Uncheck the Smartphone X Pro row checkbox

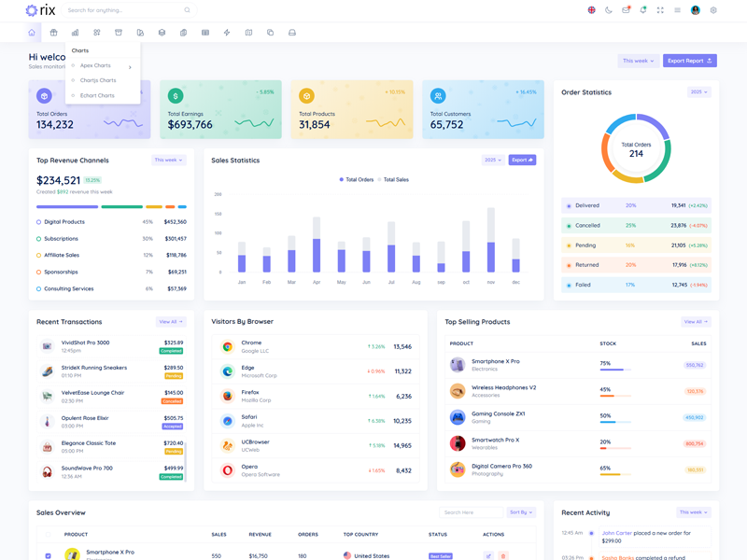(x=49, y=555)
